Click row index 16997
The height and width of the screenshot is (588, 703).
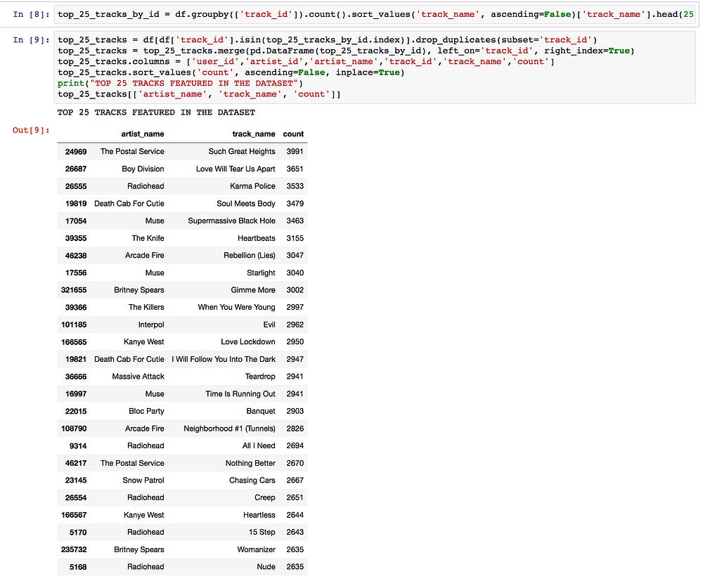click(x=76, y=394)
